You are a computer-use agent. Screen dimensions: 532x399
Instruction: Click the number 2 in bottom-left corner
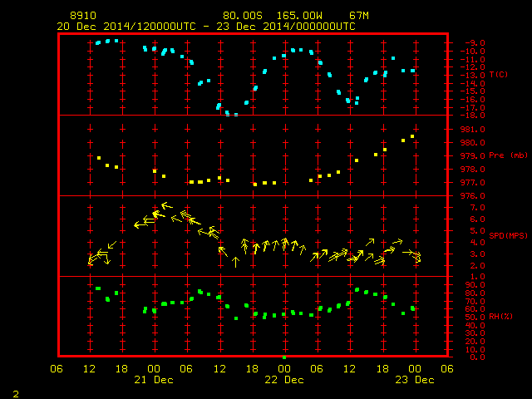[16, 394]
